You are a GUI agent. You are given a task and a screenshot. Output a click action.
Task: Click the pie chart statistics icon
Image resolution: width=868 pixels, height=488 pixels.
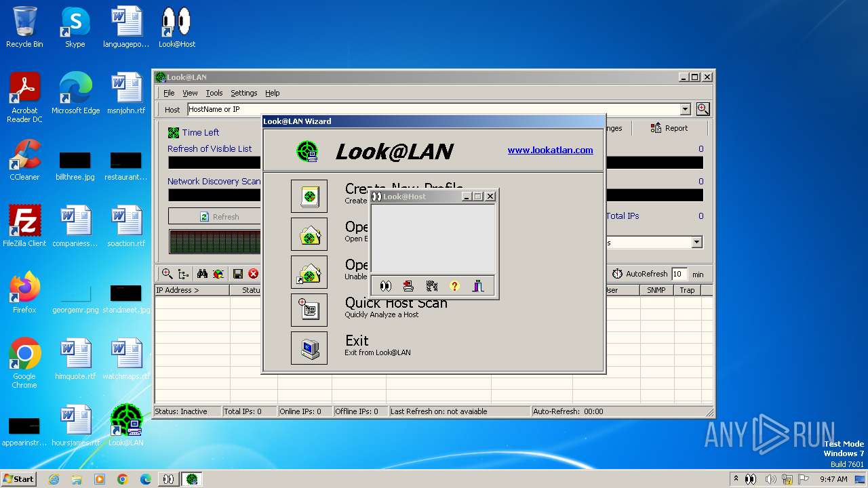point(218,274)
